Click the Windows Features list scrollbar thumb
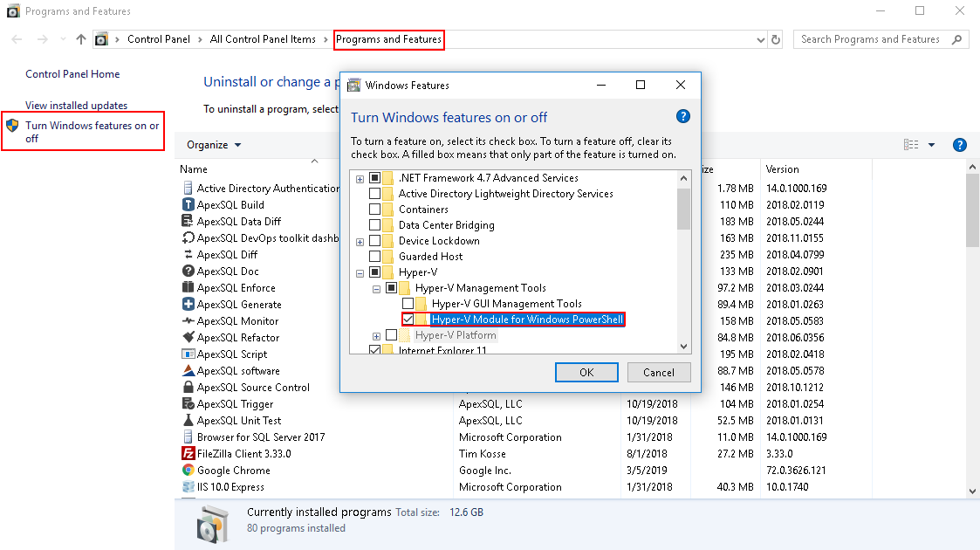The image size is (980, 550). click(684, 209)
